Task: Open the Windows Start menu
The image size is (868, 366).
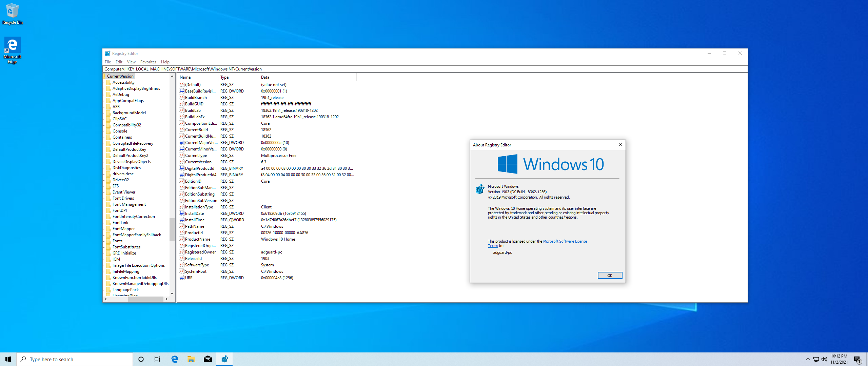Action: 8,359
